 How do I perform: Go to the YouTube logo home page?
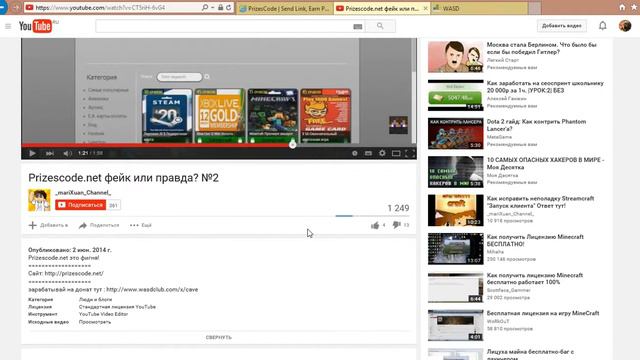pos(36,26)
